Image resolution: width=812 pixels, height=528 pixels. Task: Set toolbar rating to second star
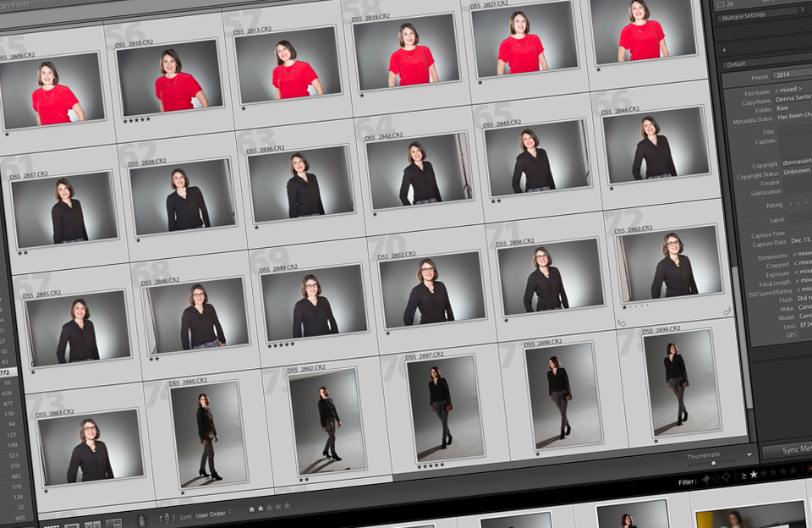pos(261,509)
